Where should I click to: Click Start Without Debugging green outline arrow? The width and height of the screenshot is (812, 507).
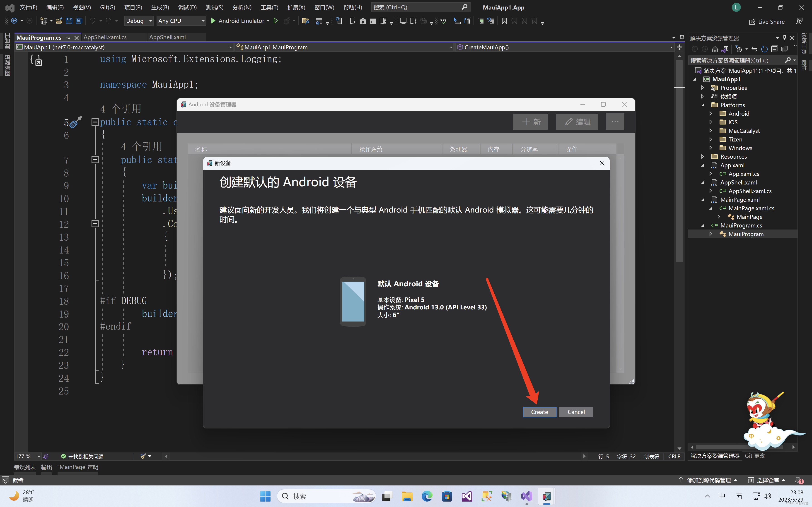[276, 21]
